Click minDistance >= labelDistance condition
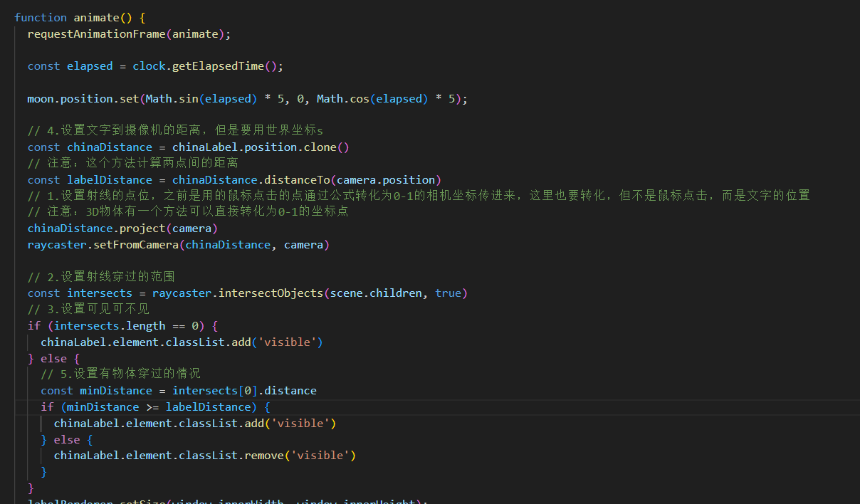The height and width of the screenshot is (504, 860). 159,406
